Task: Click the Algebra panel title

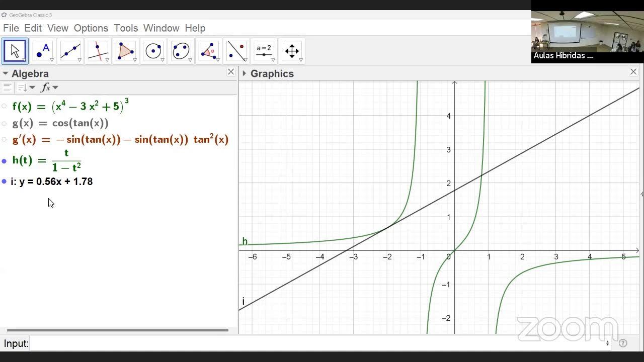Action: [x=30, y=74]
